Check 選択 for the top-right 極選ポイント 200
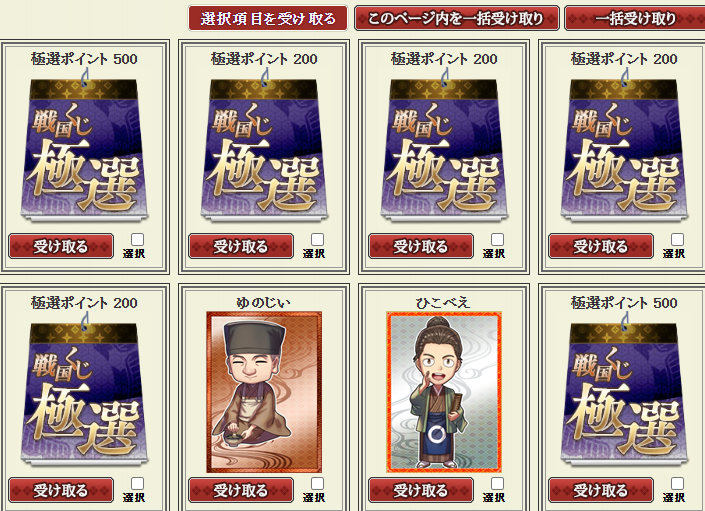Image resolution: width=705 pixels, height=511 pixels. tap(677, 239)
